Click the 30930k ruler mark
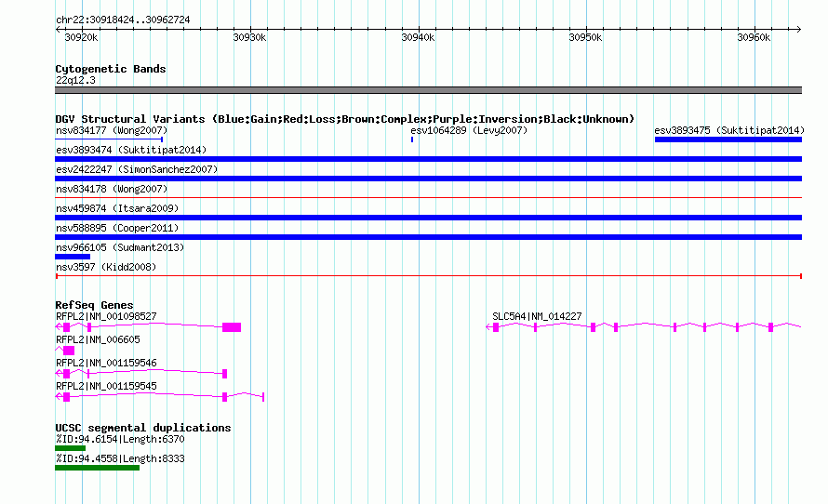Screen dimensions: 828x504 pyautogui.click(x=249, y=37)
